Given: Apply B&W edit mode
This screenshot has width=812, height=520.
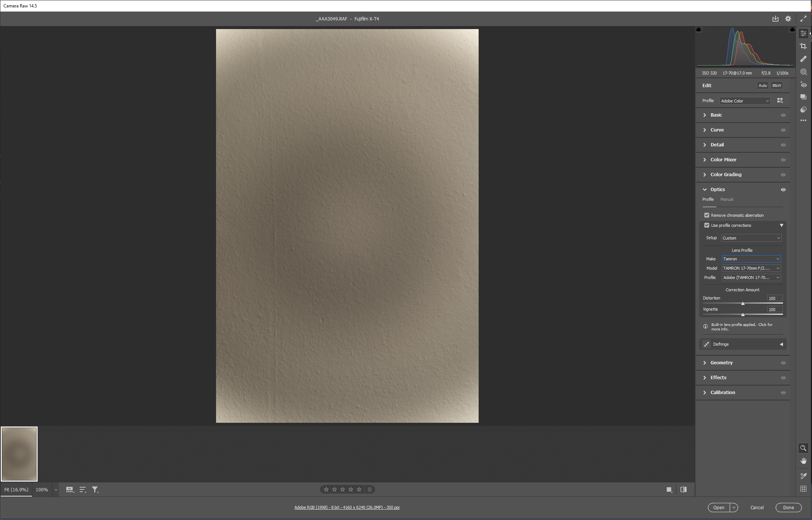Looking at the screenshot, I should click(x=777, y=85).
